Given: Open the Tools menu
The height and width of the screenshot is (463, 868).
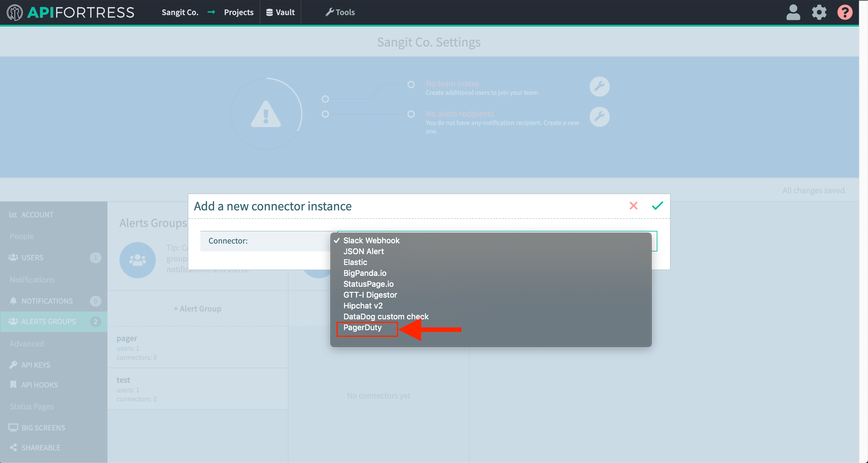Looking at the screenshot, I should coord(340,12).
